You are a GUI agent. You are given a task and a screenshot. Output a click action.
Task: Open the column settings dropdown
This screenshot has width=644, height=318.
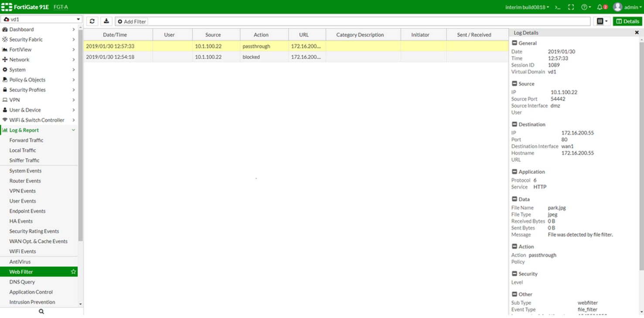(602, 21)
